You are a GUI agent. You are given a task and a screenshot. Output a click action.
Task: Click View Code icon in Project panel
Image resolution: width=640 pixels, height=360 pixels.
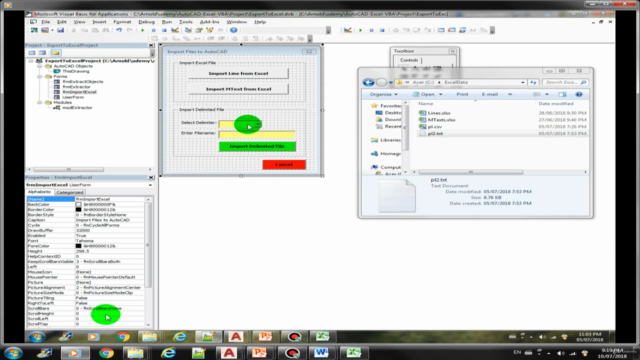[32, 53]
